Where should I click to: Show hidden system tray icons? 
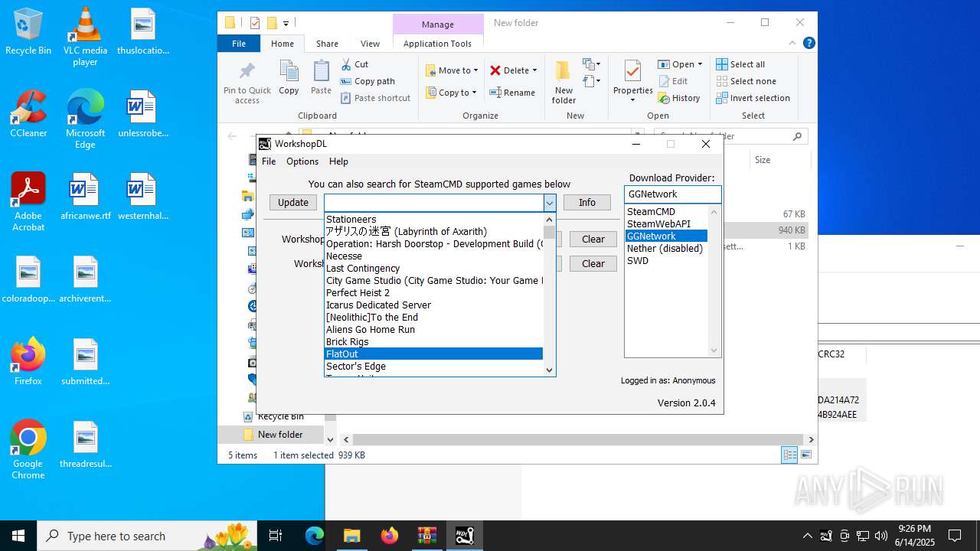point(807,536)
